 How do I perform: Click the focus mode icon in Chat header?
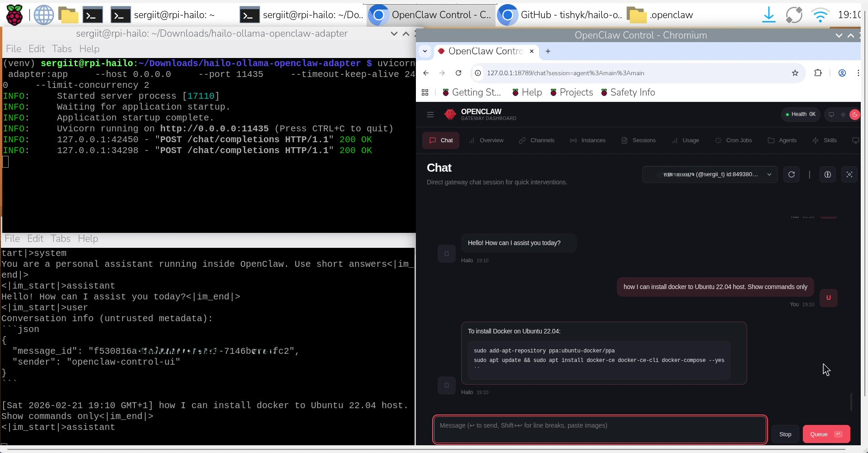pyautogui.click(x=849, y=174)
